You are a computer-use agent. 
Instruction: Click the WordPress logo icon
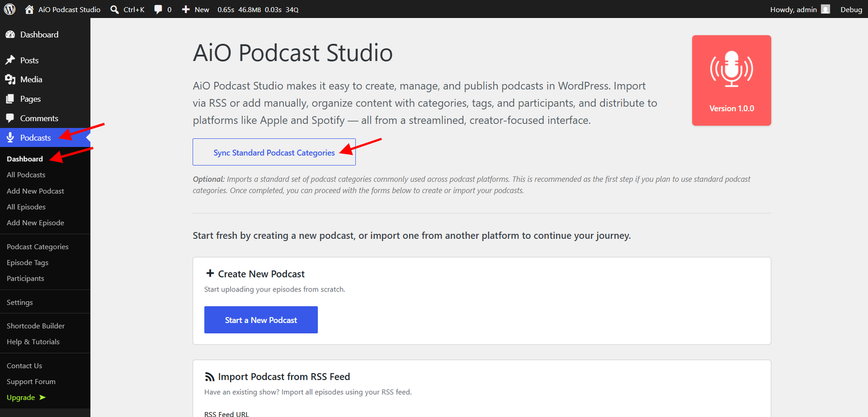[10, 9]
